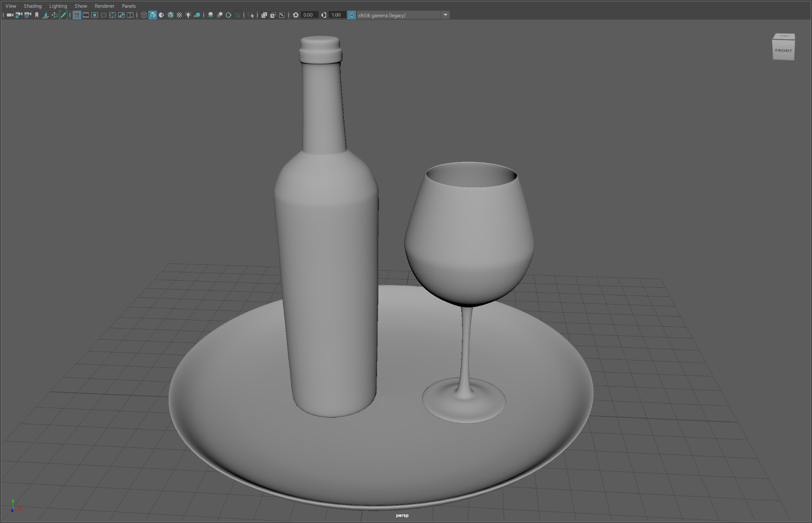
Task: Toggle X-Ray Joints icon
Action: [282, 15]
